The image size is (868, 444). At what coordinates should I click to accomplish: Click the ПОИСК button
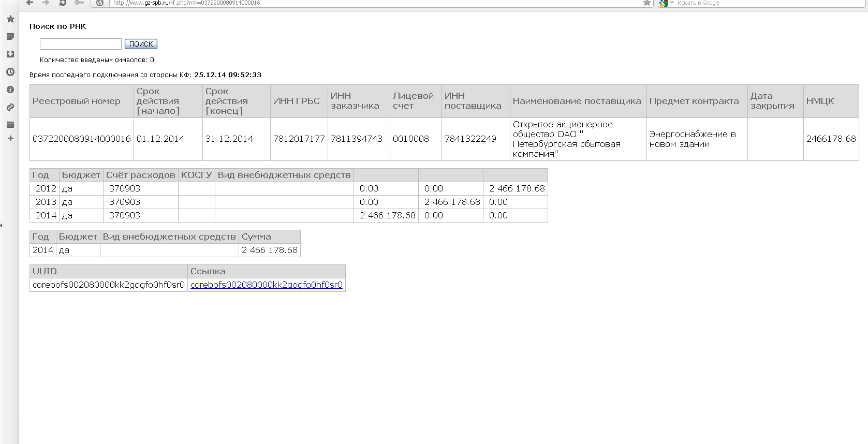[141, 44]
